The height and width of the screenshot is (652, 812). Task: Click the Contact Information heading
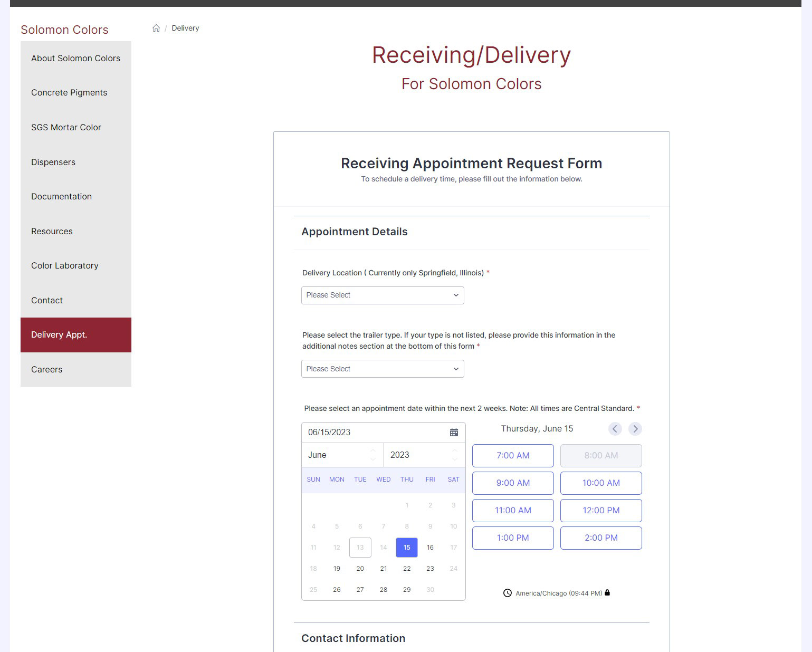pos(354,638)
